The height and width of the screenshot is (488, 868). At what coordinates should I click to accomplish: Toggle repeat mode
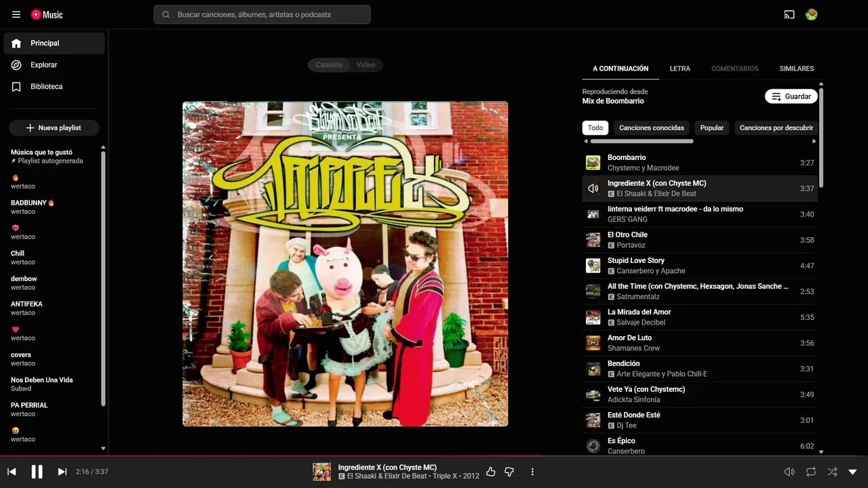[811, 472]
